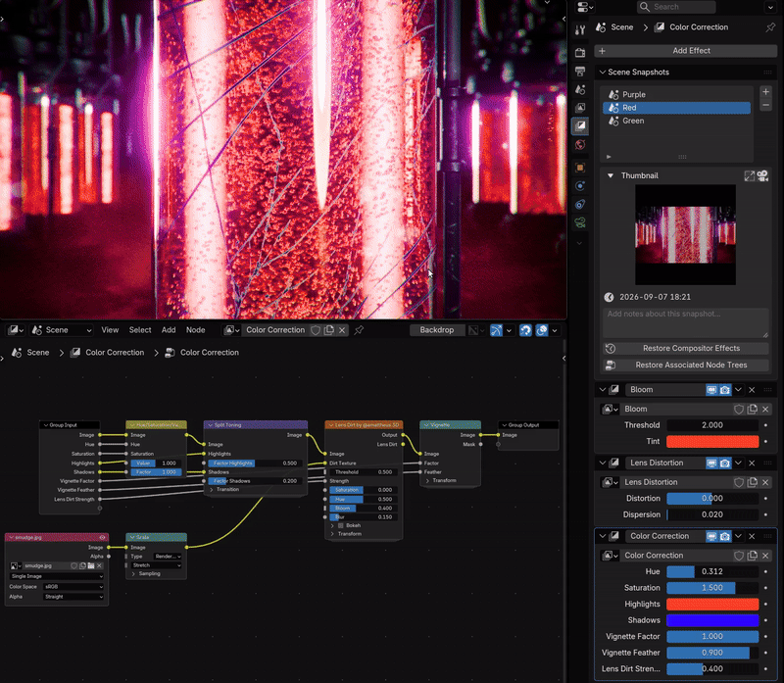This screenshot has width=784, height=683.
Task: Toggle render camera for Color Correction effect
Action: pos(724,536)
